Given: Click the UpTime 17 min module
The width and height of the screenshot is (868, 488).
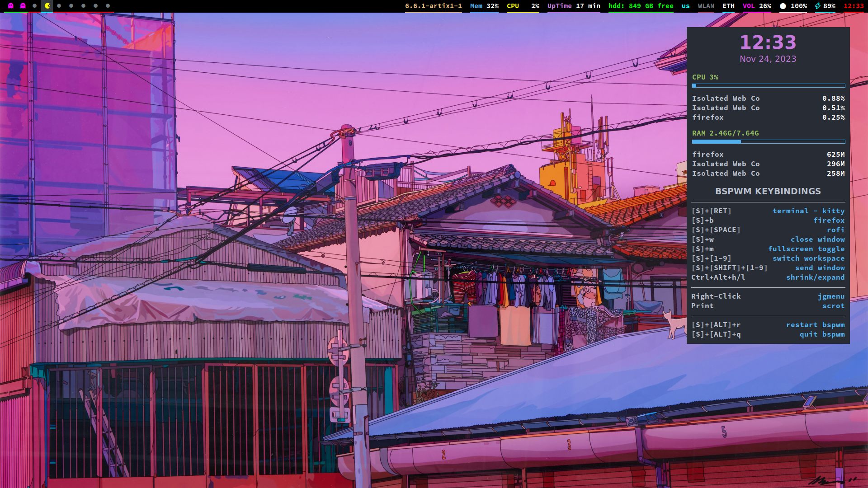Looking at the screenshot, I should 574,6.
